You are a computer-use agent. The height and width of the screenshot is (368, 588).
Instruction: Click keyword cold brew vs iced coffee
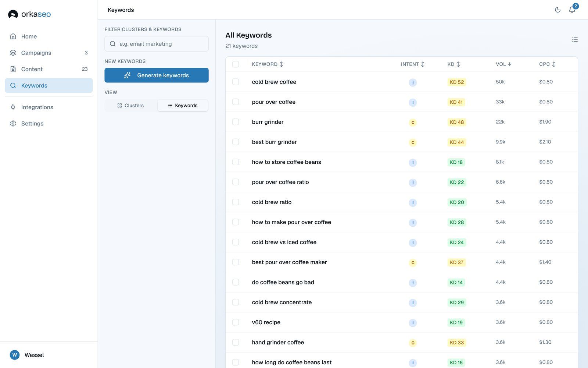[x=284, y=242]
